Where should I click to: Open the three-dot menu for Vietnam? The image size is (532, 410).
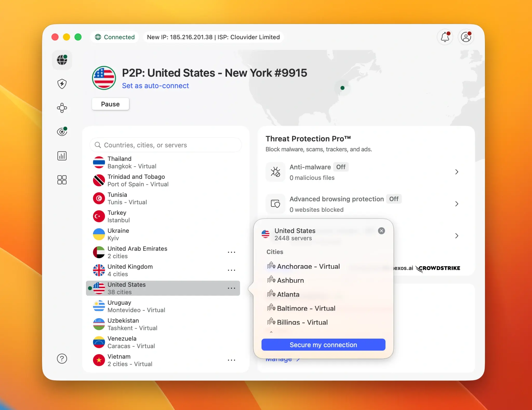coord(231,360)
